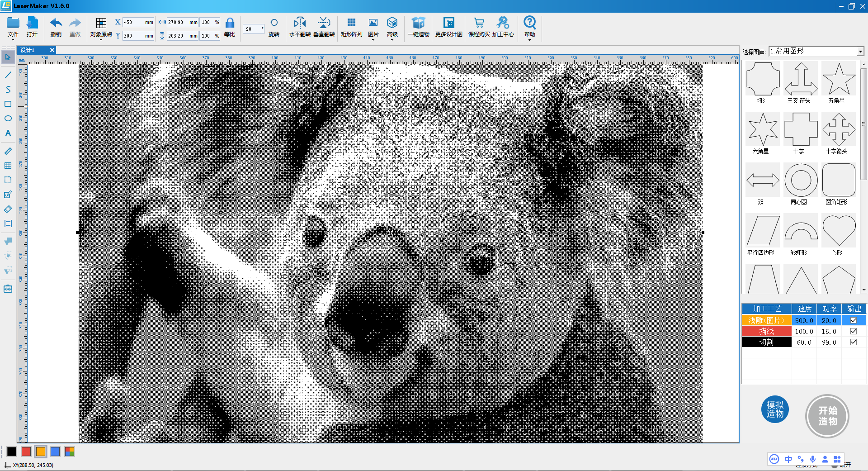Open the shape library (选择图库) dropdown
This screenshot has height=471, width=868.
(x=860, y=52)
